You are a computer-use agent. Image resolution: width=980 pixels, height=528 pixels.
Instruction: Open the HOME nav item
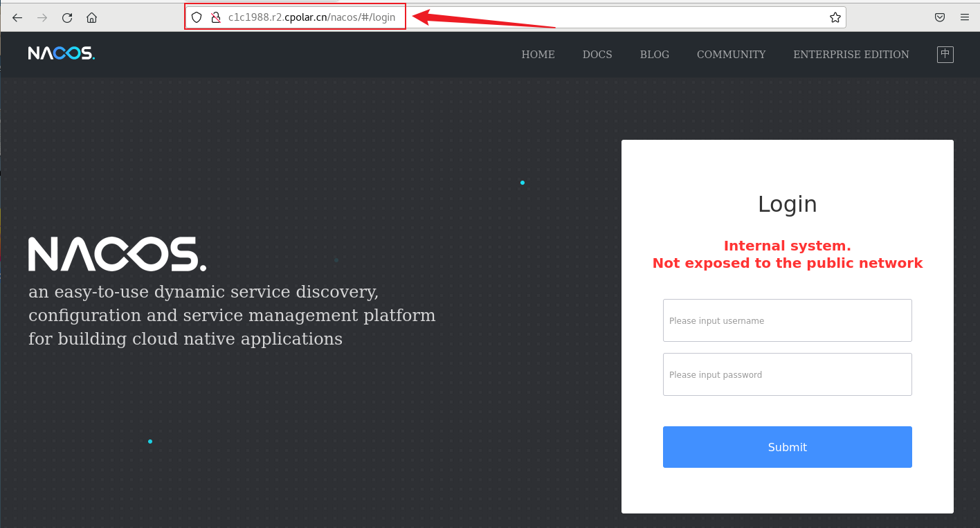tap(538, 55)
